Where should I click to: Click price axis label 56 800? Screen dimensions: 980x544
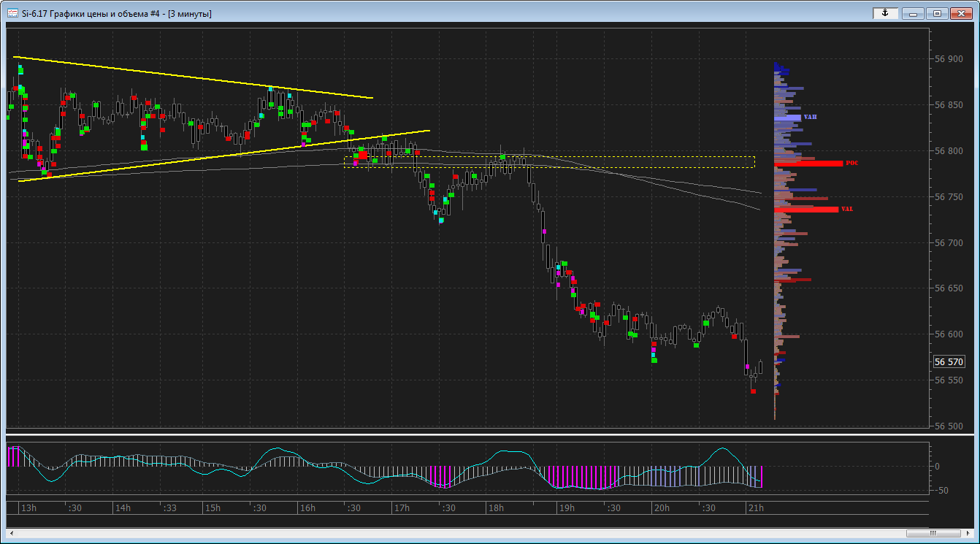coord(948,151)
